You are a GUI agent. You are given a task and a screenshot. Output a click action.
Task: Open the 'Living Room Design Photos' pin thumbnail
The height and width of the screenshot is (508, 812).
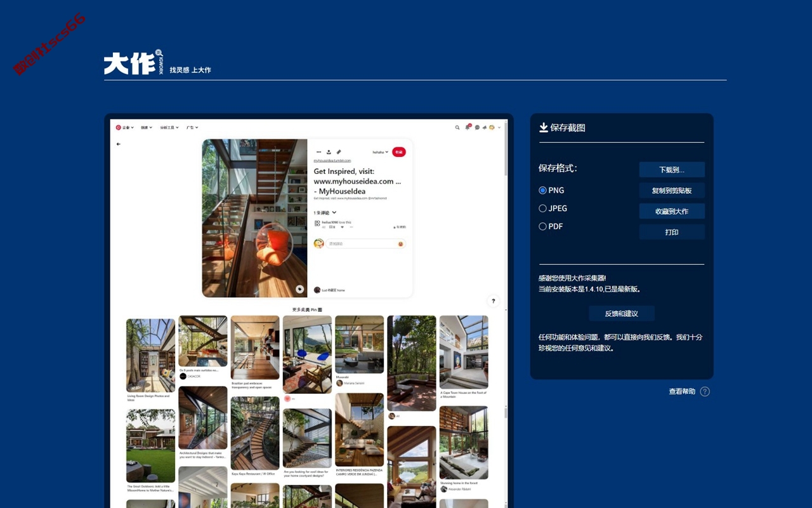tap(150, 356)
